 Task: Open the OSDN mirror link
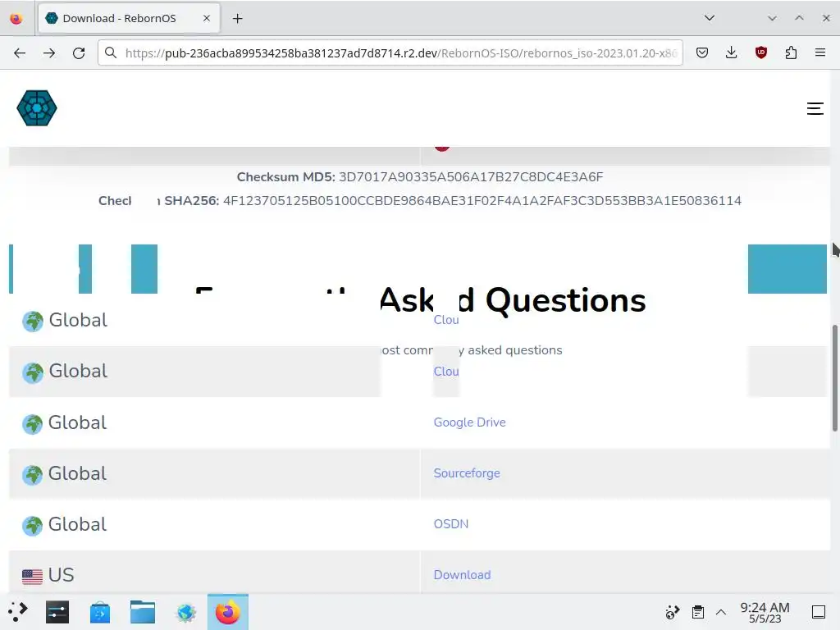tap(450, 524)
